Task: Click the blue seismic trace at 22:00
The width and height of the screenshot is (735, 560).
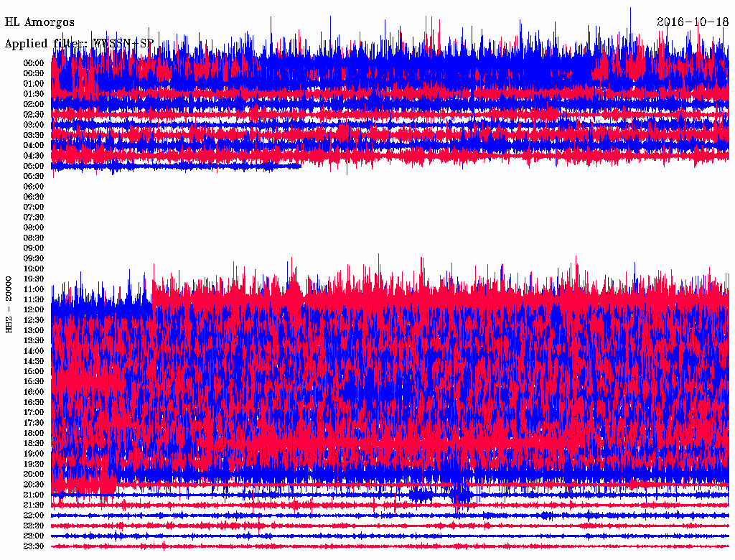Action: point(390,515)
